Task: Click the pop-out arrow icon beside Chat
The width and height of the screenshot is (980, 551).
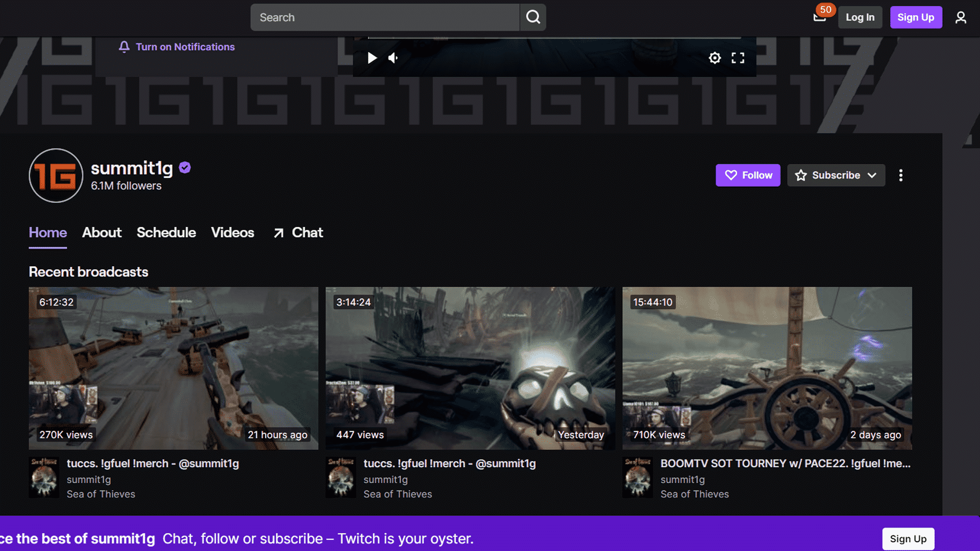Action: coord(279,233)
